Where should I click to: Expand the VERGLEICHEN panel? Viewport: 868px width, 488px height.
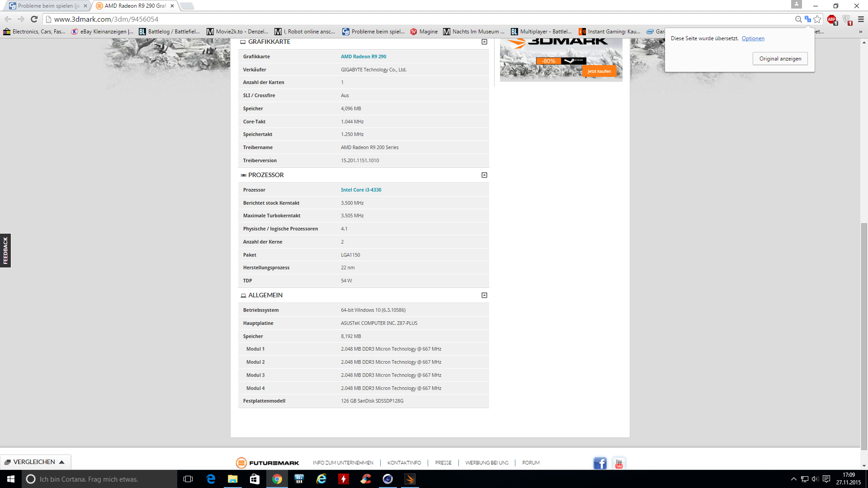coord(36,462)
